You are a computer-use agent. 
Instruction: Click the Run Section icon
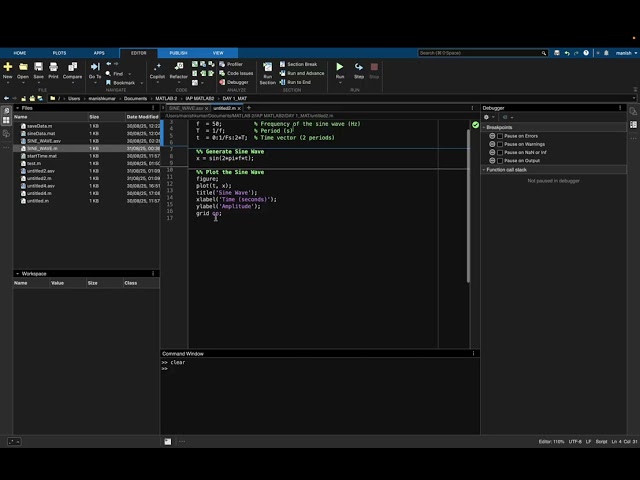(268, 67)
